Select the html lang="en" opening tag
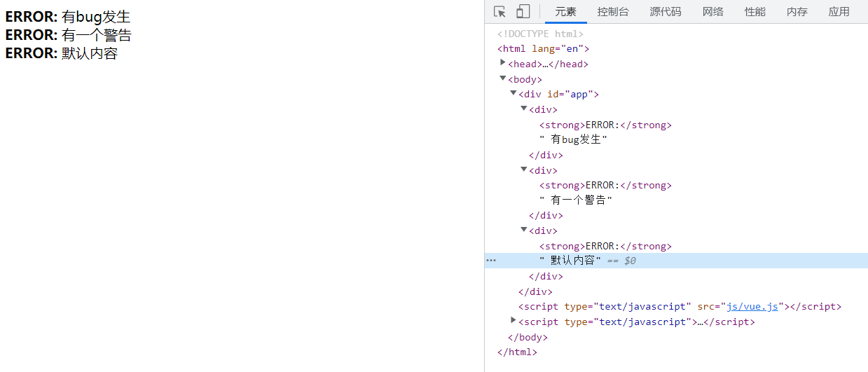Screen dimensions: 868x372 (x=544, y=49)
